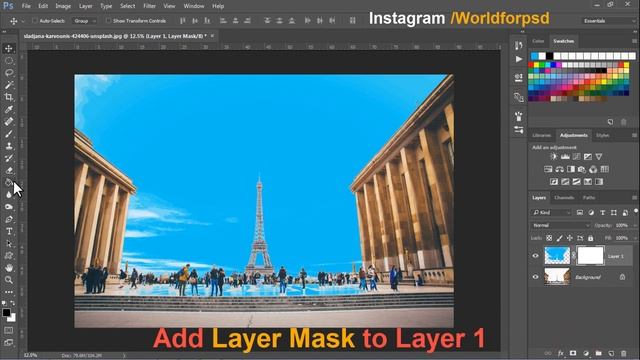
Task: Click Create a new layer icon
Action: coord(611,353)
